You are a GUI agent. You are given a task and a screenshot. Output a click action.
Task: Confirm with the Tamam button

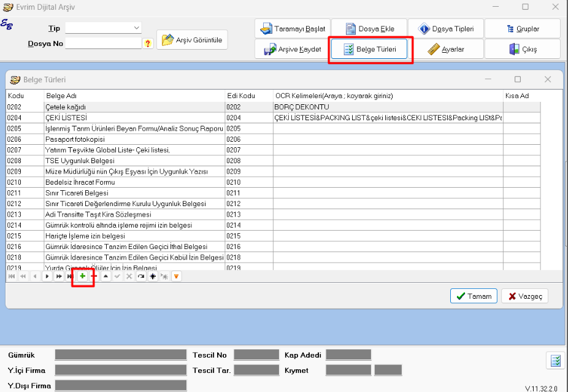click(474, 296)
